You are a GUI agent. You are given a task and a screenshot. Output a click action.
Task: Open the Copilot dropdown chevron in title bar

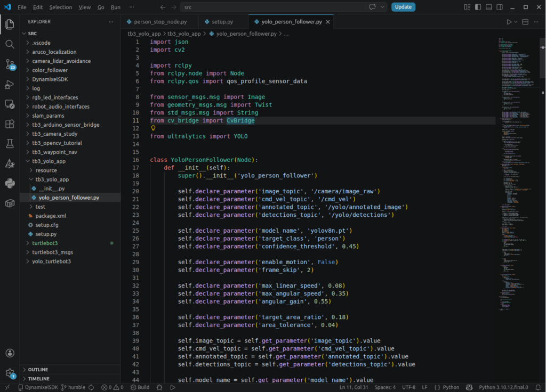(x=382, y=7)
